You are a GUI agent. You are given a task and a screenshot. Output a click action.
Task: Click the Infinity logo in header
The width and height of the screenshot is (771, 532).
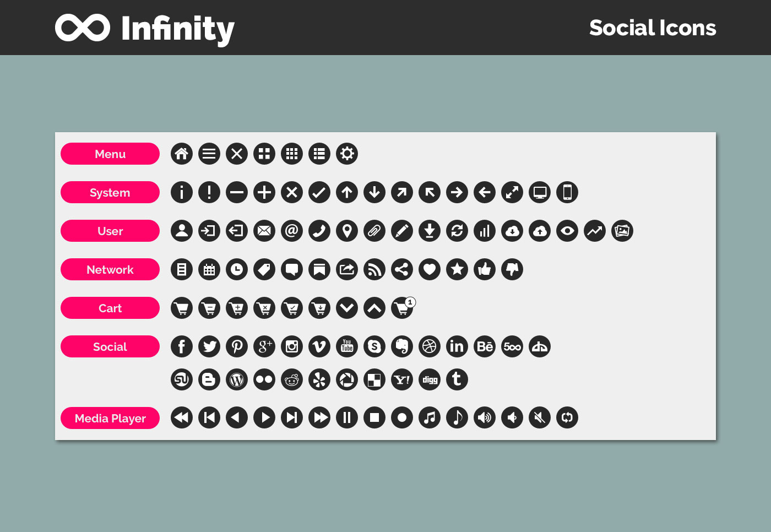pos(145,28)
